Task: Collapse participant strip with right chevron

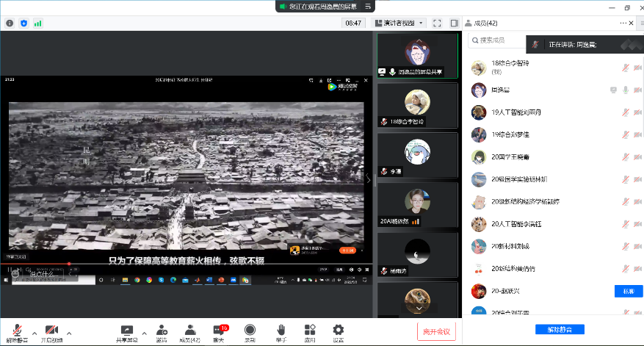Action: click(369, 179)
